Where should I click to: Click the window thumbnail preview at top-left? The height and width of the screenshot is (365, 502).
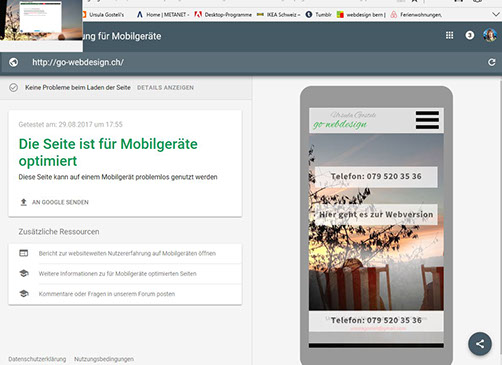41,20
